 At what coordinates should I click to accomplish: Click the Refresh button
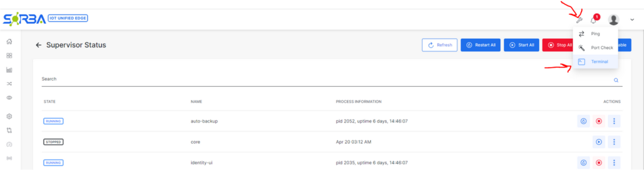[440, 45]
